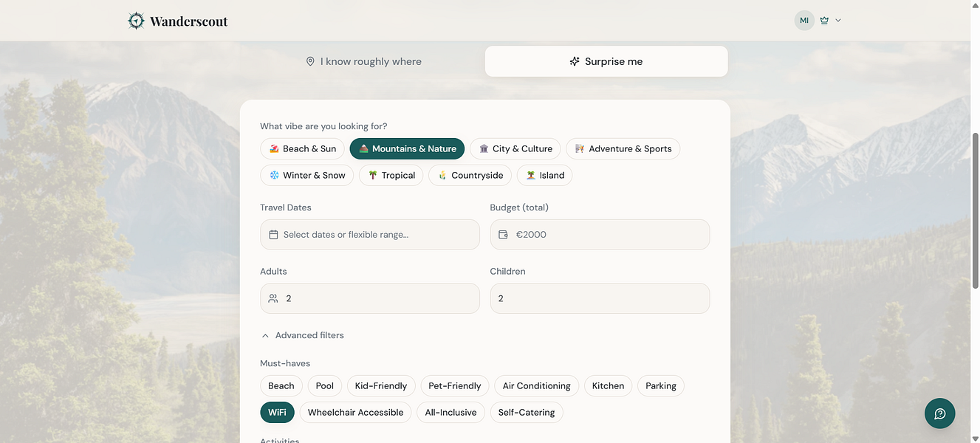The width and height of the screenshot is (980, 443).
Task: Toggle Pet-Friendly must-have chip
Action: tap(455, 385)
